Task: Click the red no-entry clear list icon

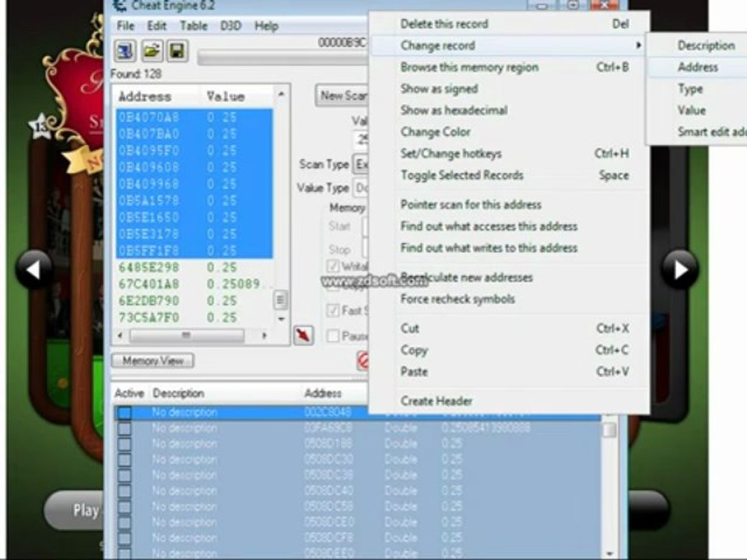Action: (363, 361)
